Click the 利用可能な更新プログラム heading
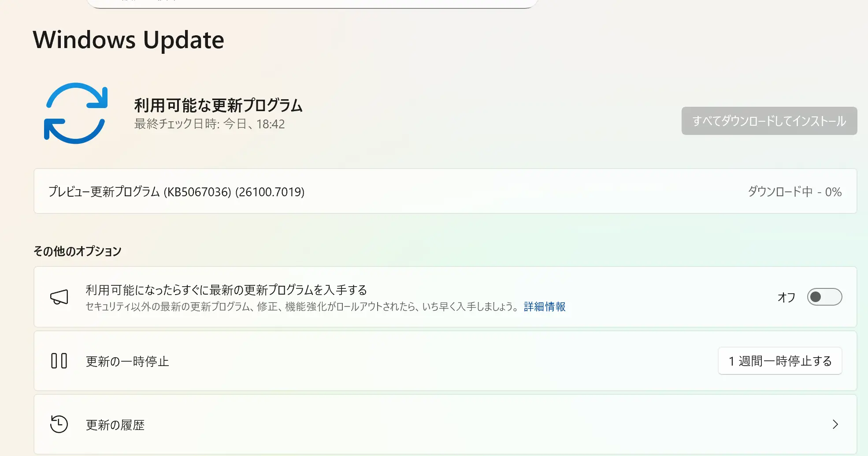The width and height of the screenshot is (868, 456). (218, 106)
